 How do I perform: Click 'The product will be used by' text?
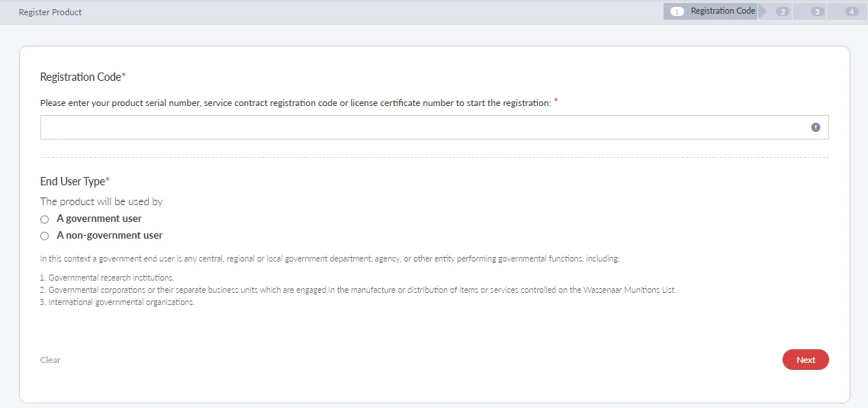click(x=101, y=202)
